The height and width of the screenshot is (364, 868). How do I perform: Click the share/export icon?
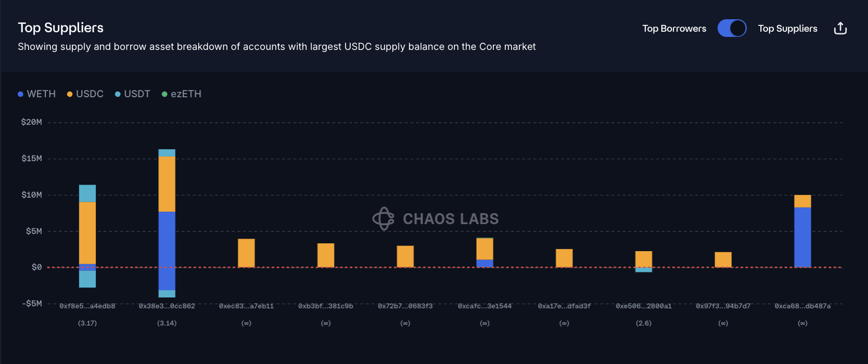click(840, 29)
